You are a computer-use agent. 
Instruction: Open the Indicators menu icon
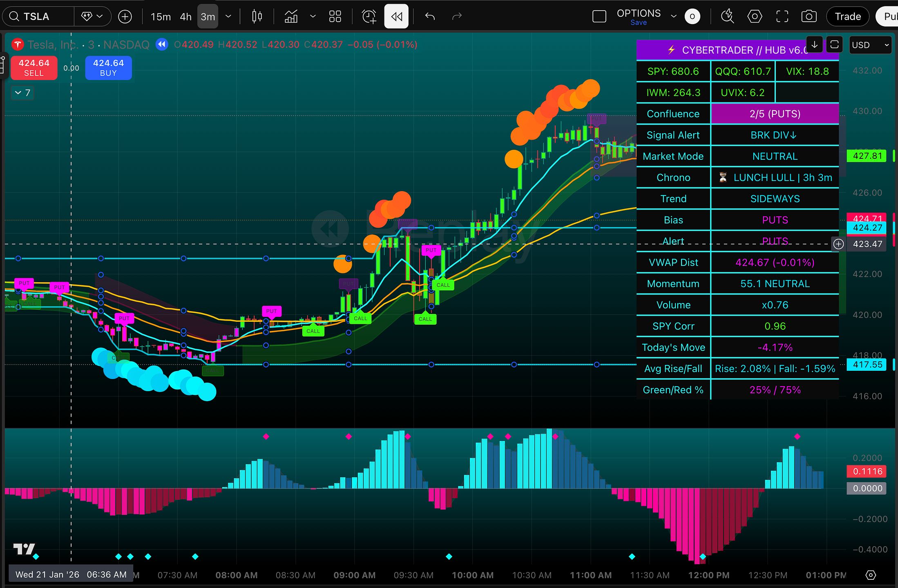pos(291,17)
